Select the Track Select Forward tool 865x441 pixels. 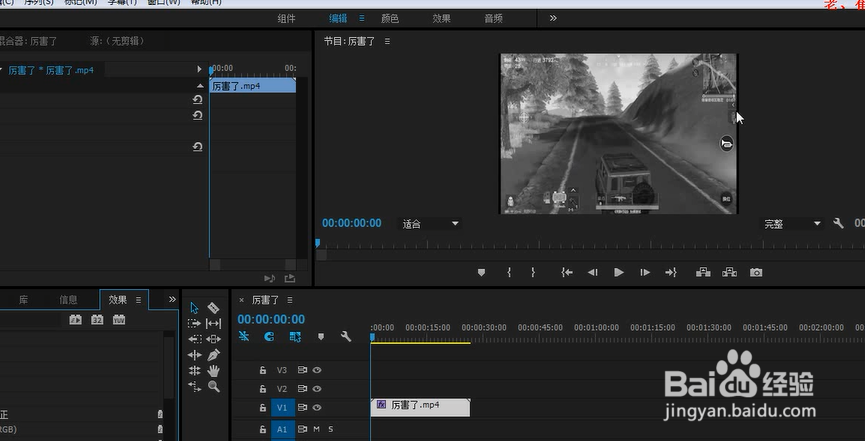tap(194, 323)
